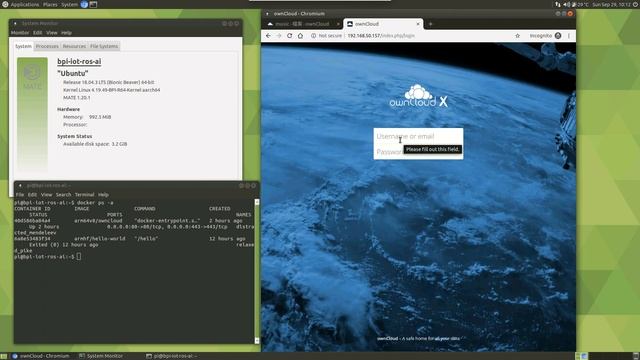Open the terminal Search menu

point(63,195)
